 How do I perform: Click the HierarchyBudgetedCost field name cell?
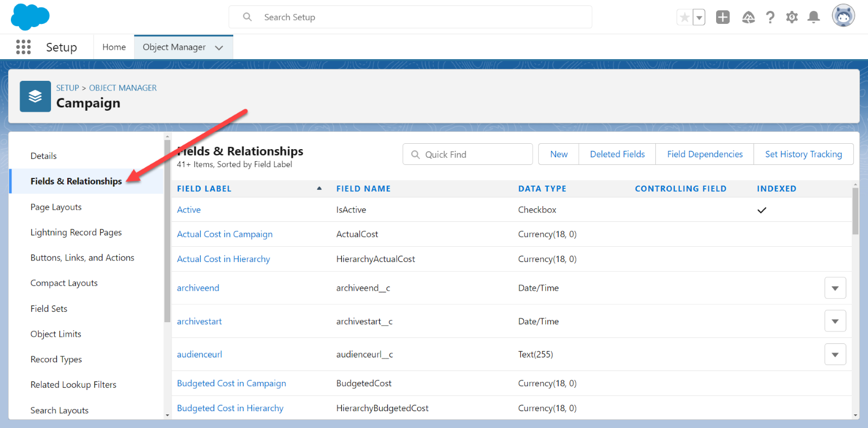click(x=382, y=408)
